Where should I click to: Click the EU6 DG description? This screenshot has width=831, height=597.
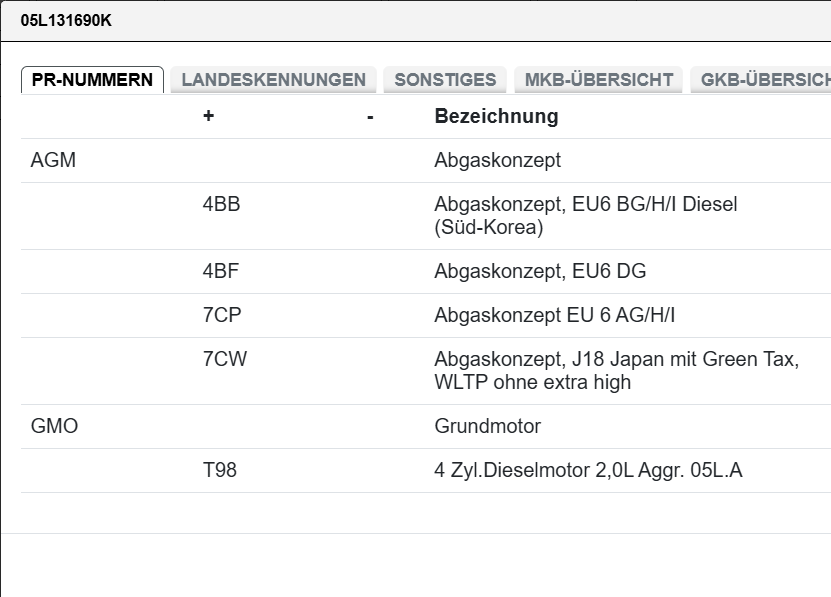click(546, 271)
